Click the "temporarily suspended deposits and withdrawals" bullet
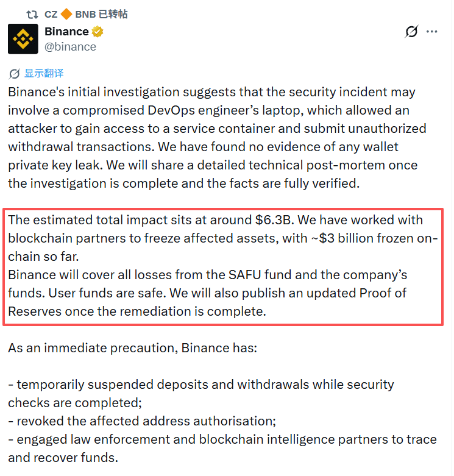The height and width of the screenshot is (476, 454). pyautogui.click(x=201, y=394)
